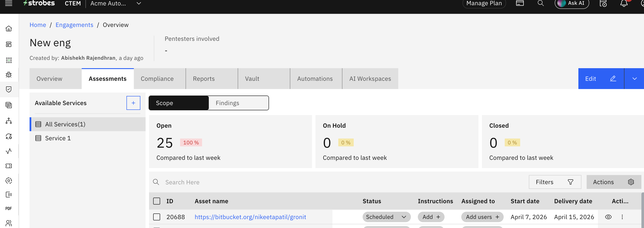Click the home icon in the sidebar
644x228 pixels.
click(x=9, y=29)
